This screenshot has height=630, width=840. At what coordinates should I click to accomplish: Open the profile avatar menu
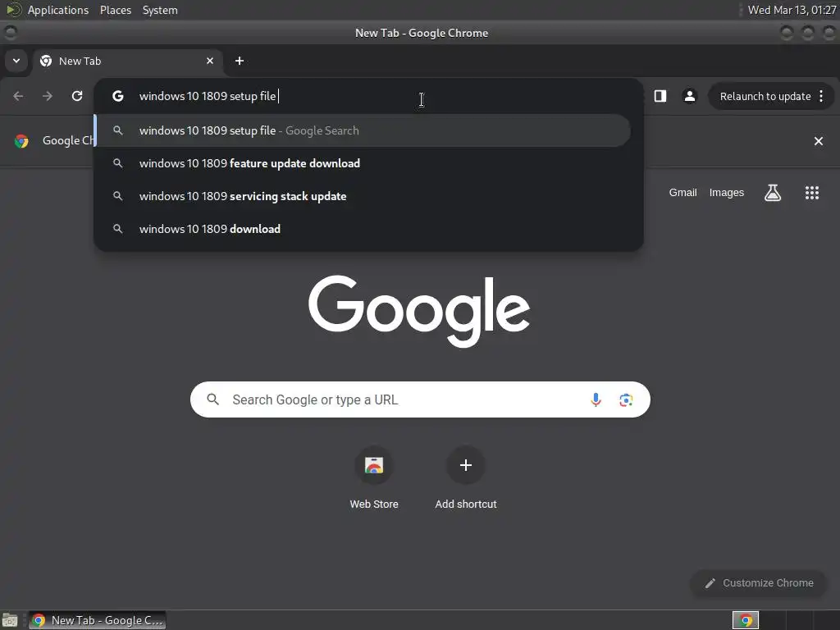[x=689, y=96]
